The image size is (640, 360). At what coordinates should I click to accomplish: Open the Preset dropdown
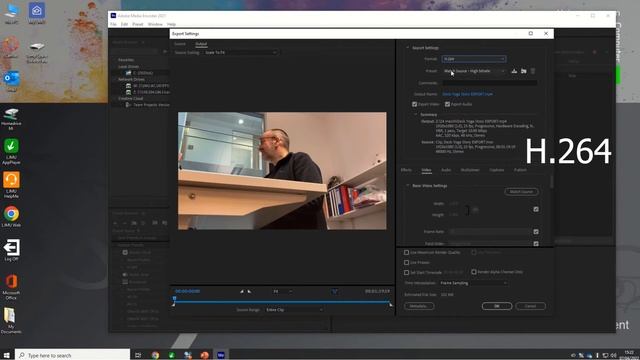[x=474, y=71]
